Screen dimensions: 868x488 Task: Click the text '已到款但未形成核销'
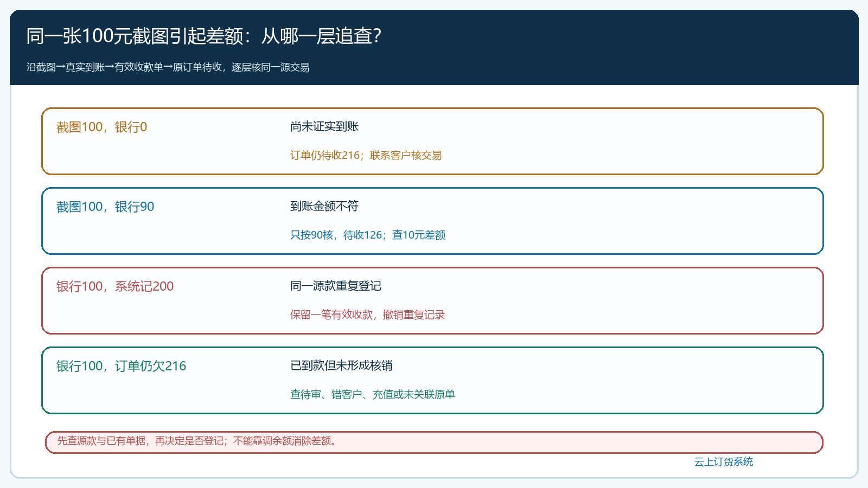(341, 365)
